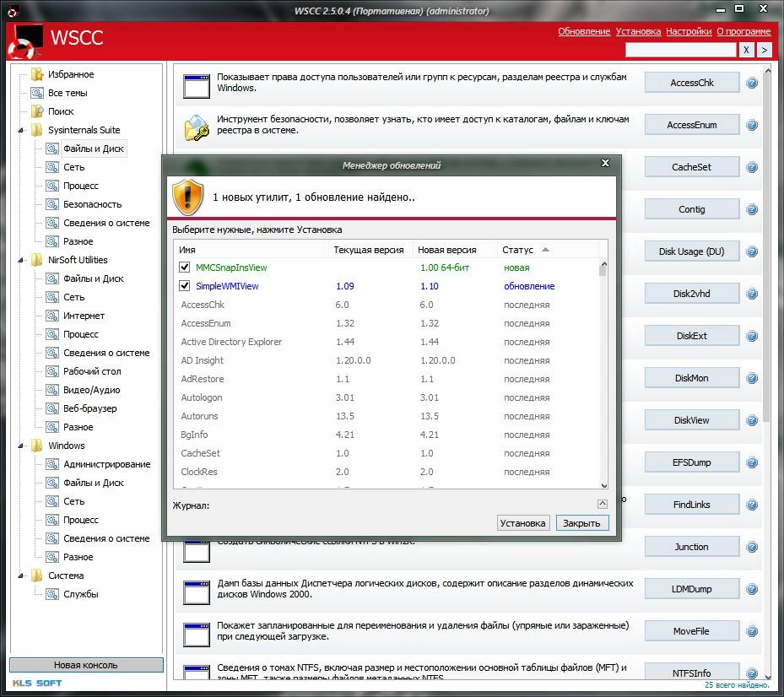Click the AccessEnum folder-key icon
Image resolution: width=784 pixels, height=697 pixels.
(197, 127)
